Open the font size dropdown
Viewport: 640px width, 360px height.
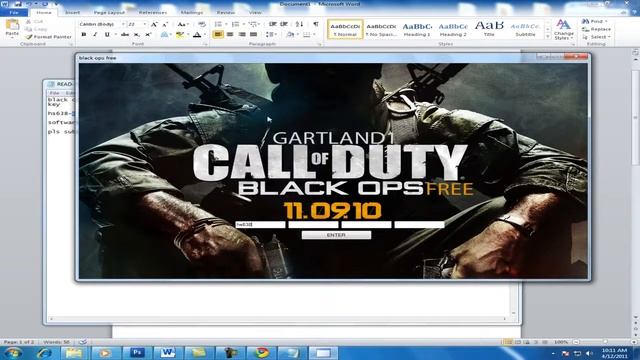pyautogui.click(x=144, y=24)
